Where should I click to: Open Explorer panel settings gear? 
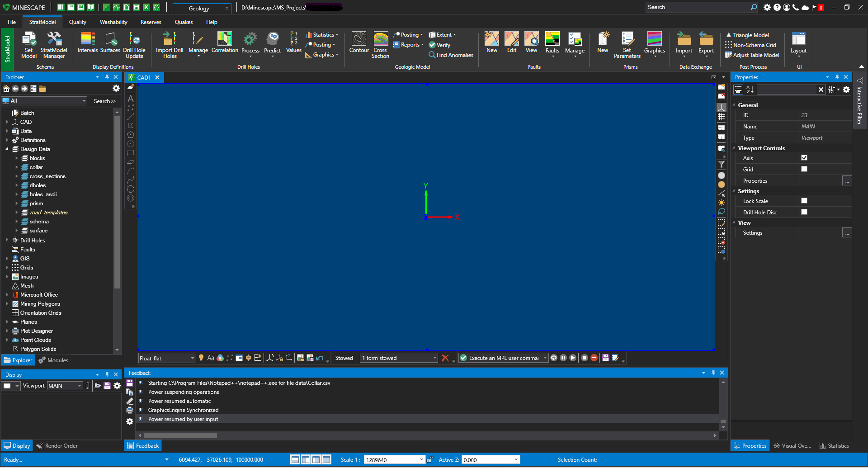116,88
